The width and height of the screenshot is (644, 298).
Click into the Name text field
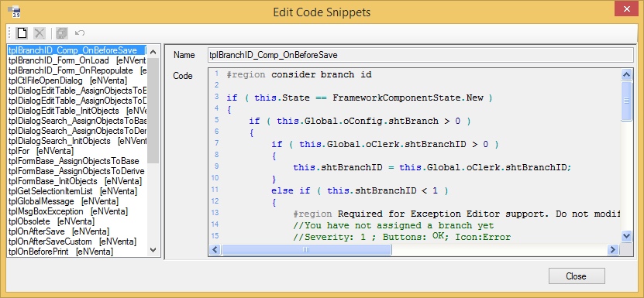421,55
